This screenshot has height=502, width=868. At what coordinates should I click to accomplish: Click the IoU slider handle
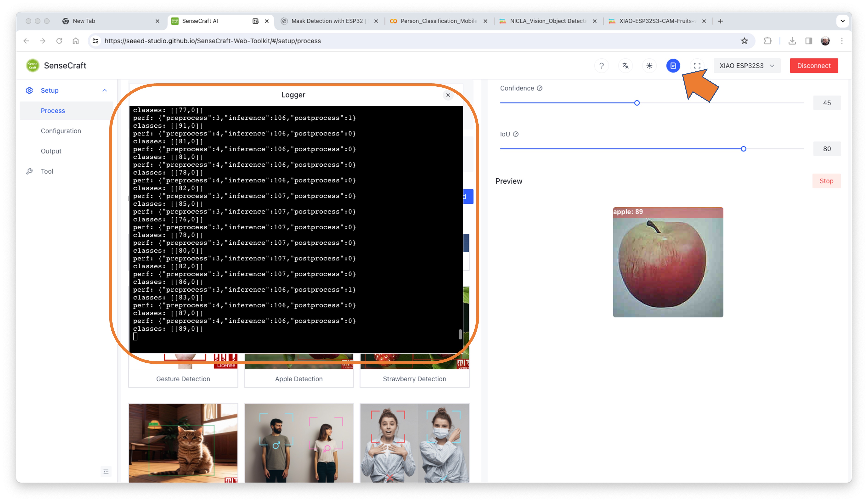[x=743, y=149]
